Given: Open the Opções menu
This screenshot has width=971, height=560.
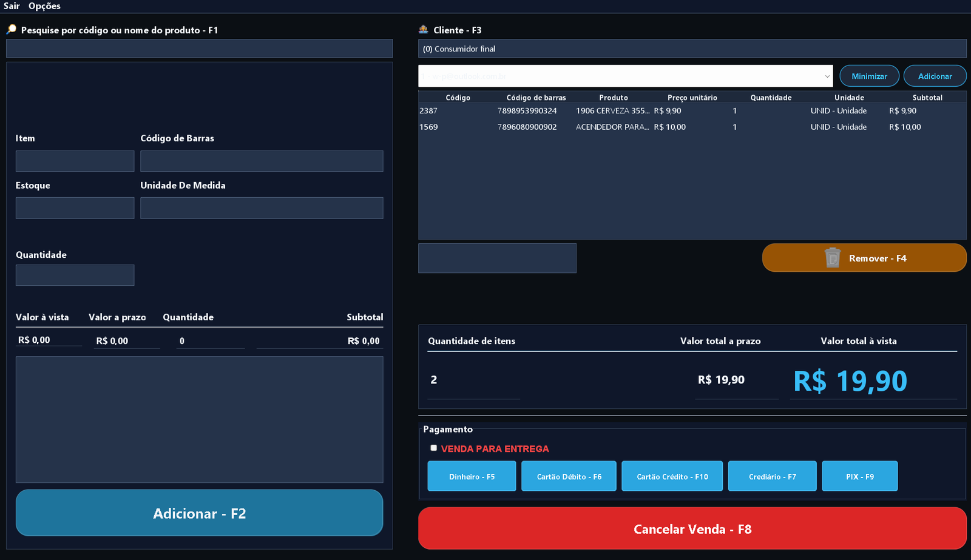Looking at the screenshot, I should pyautogui.click(x=44, y=6).
